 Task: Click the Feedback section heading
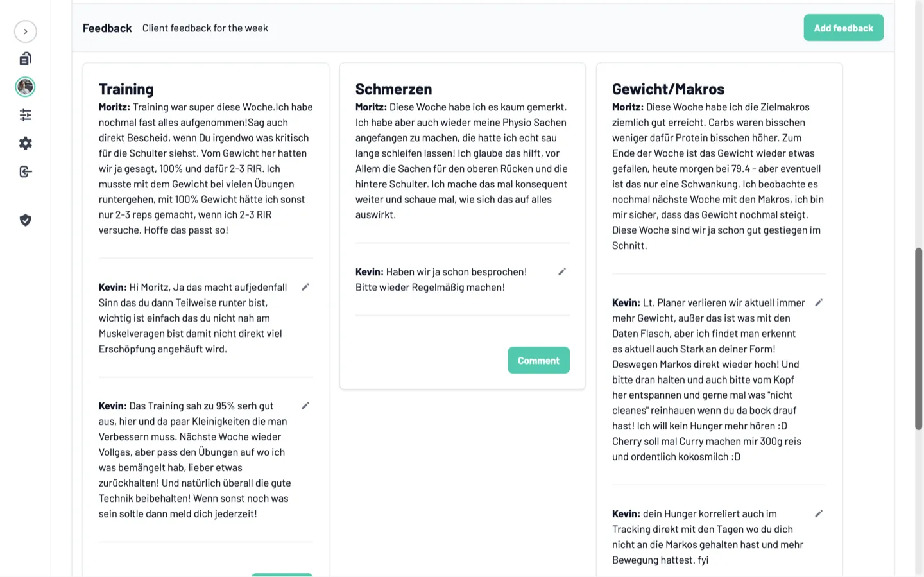point(107,28)
